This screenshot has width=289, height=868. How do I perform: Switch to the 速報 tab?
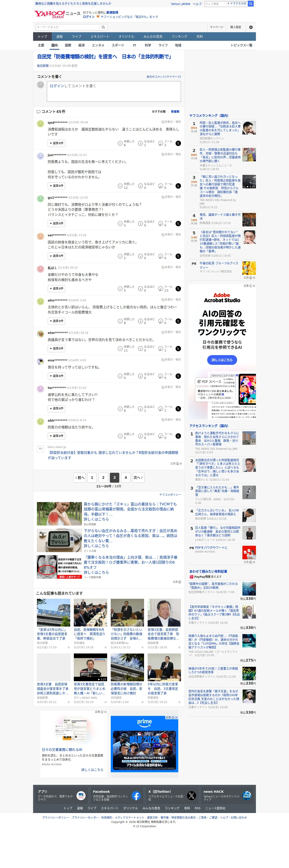[59, 36]
